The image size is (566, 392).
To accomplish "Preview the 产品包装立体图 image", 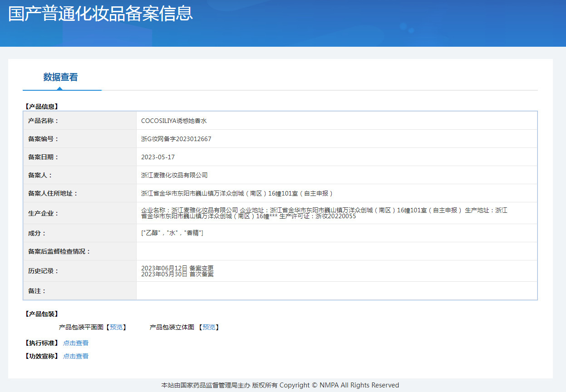I will pyautogui.click(x=209, y=327).
